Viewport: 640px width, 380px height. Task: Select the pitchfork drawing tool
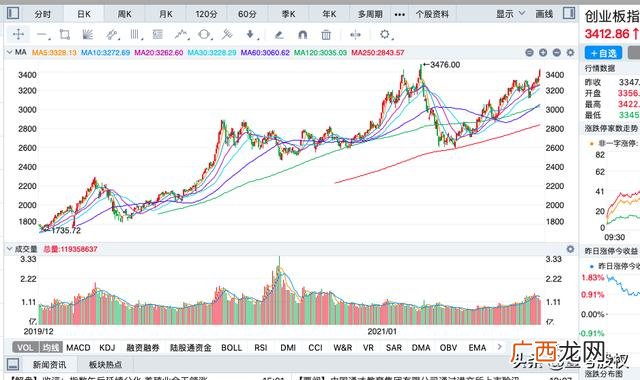tap(227, 35)
